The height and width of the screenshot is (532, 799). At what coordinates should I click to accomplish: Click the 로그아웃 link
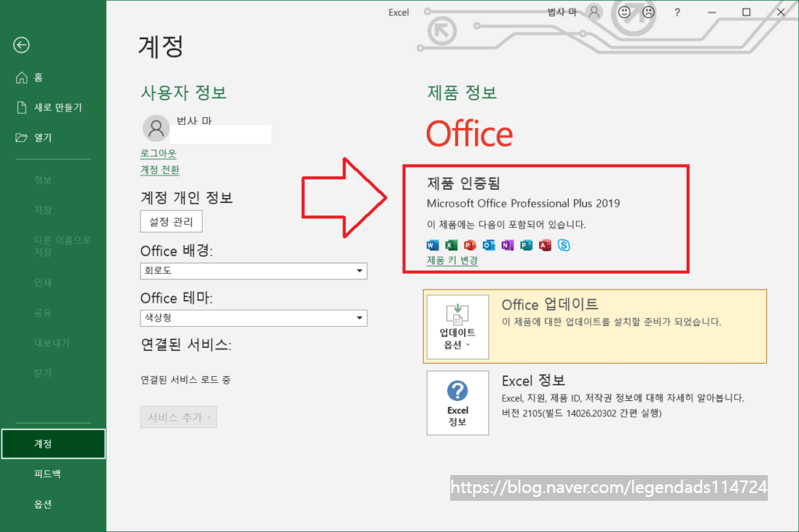tap(158, 154)
